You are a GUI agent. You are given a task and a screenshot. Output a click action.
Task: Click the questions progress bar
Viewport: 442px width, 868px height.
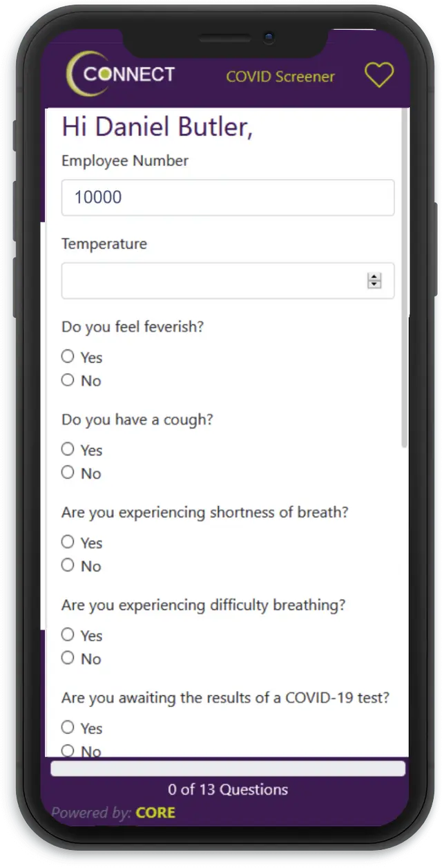tap(228, 768)
